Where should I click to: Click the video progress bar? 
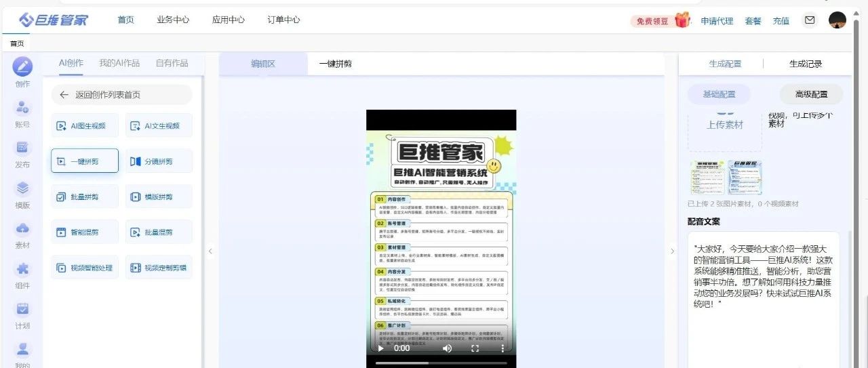[x=441, y=363]
